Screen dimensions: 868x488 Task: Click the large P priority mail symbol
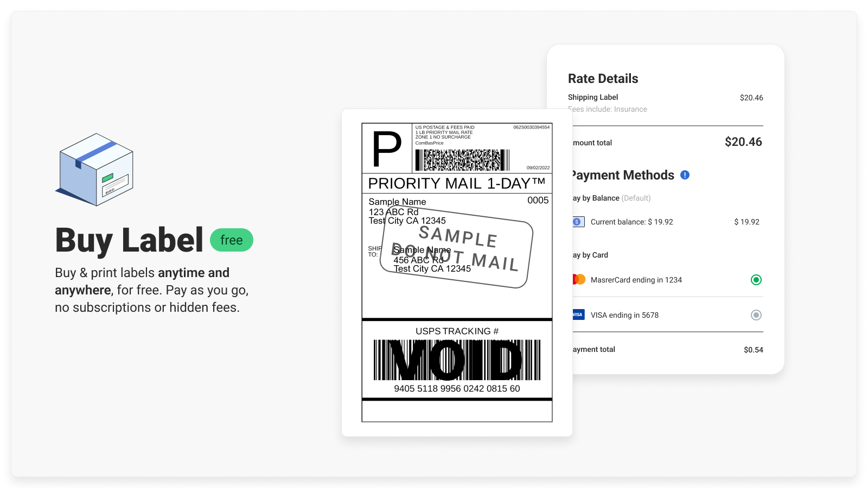click(387, 149)
